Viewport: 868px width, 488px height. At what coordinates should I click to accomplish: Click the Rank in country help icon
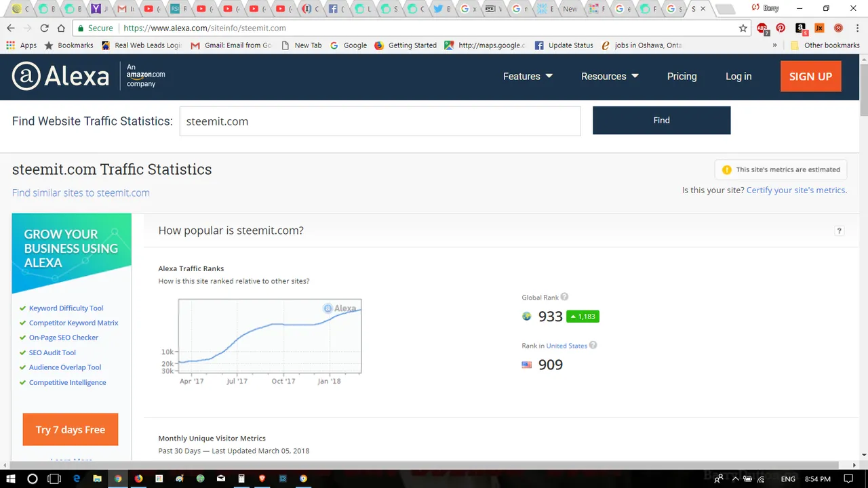593,345
